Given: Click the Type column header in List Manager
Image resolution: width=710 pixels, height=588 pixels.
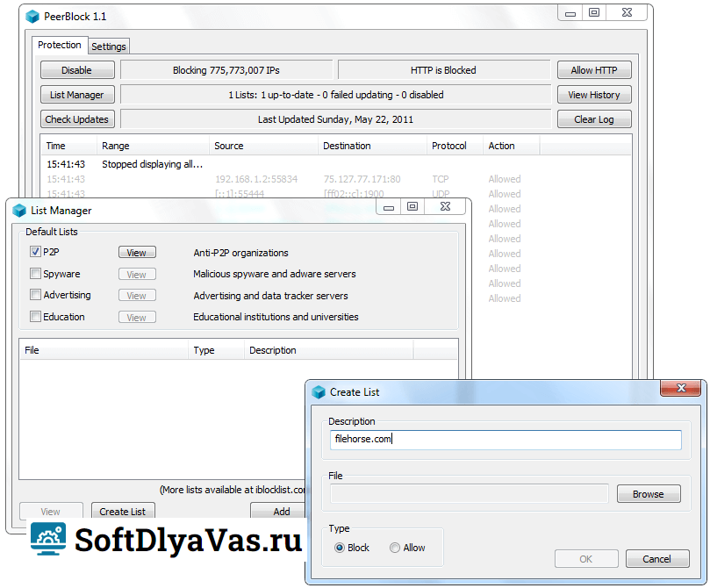Looking at the screenshot, I should (x=216, y=350).
